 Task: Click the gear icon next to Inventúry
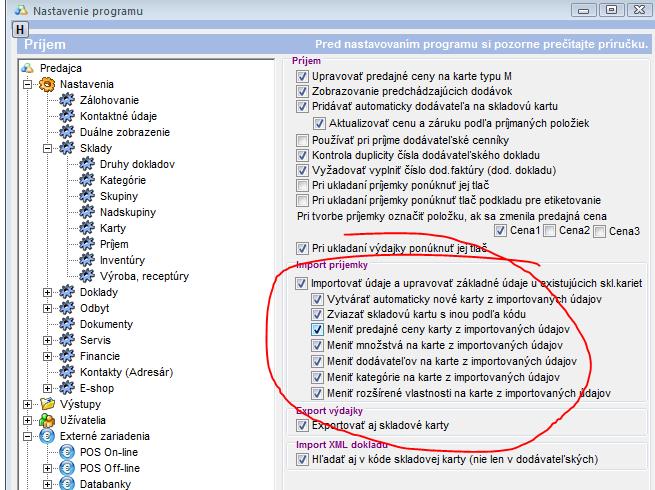[x=87, y=260]
